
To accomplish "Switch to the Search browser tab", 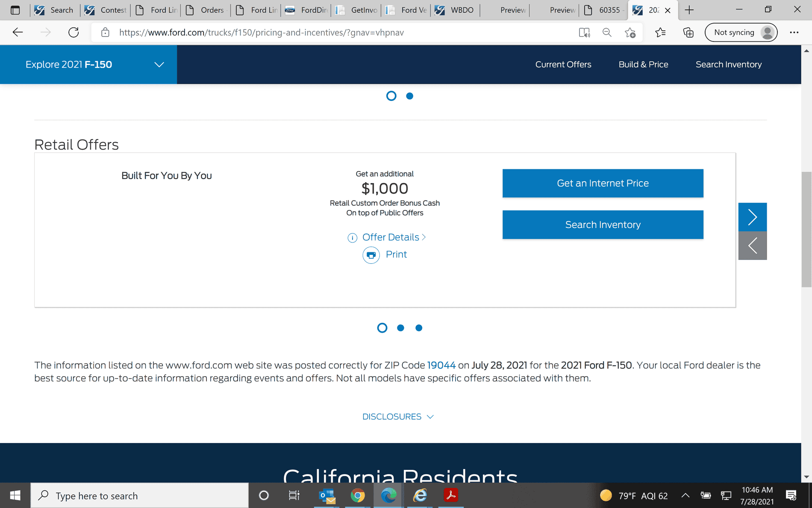I will [54, 10].
